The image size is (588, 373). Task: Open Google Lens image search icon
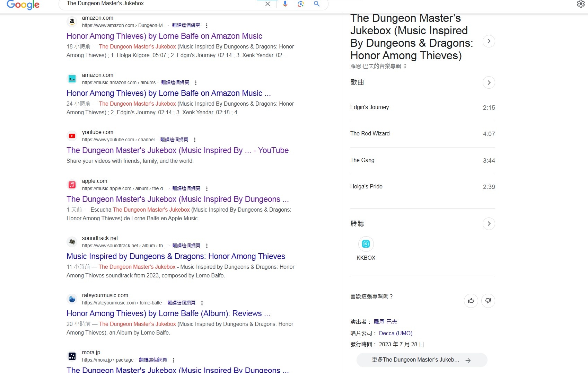coord(300,4)
